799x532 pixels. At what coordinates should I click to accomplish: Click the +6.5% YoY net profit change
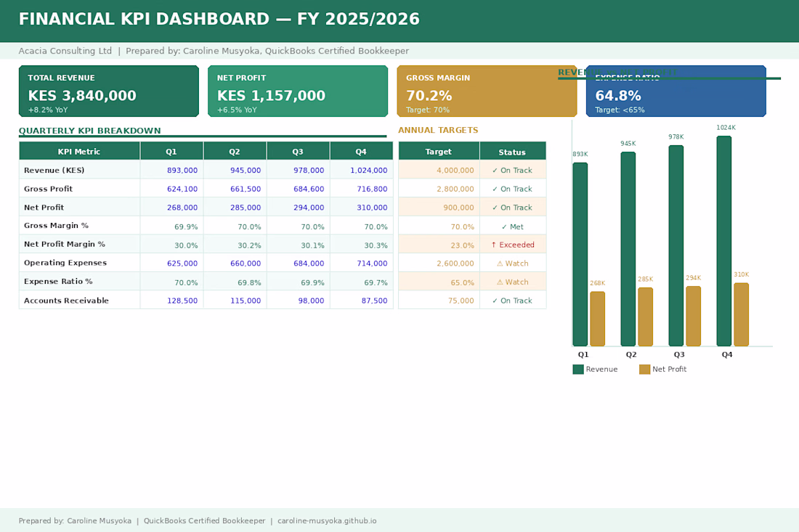point(237,110)
